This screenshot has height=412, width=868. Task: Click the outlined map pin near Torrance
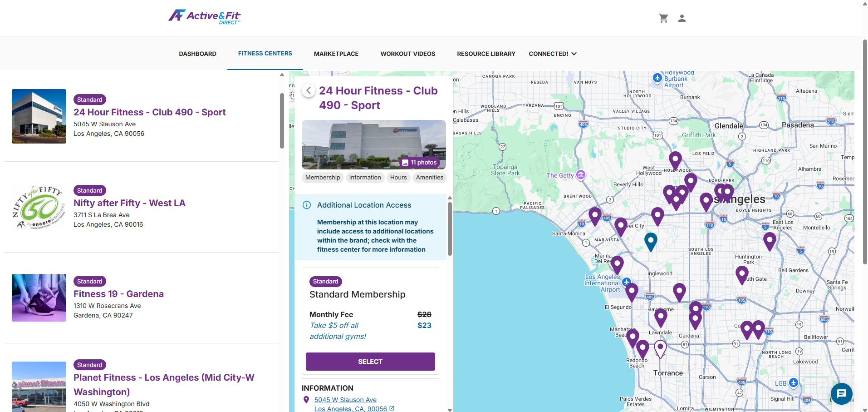click(x=660, y=349)
